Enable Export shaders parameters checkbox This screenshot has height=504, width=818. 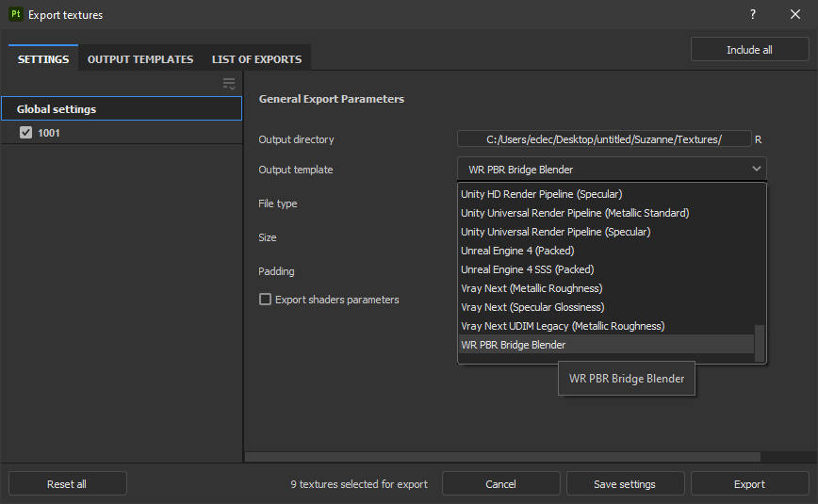[x=265, y=299]
